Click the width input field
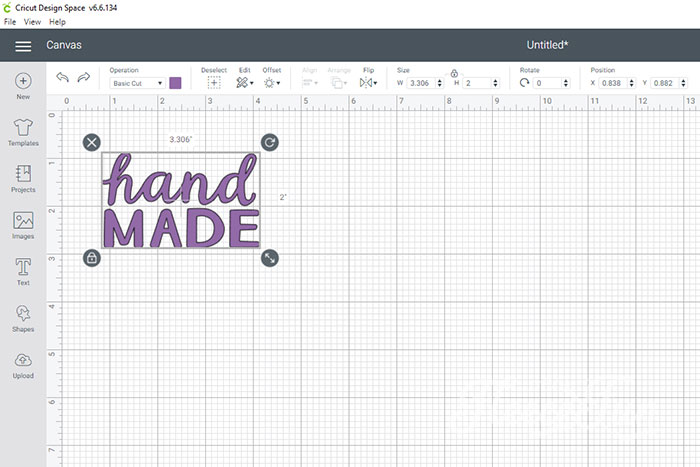Image resolution: width=700 pixels, height=467 pixels. (421, 83)
